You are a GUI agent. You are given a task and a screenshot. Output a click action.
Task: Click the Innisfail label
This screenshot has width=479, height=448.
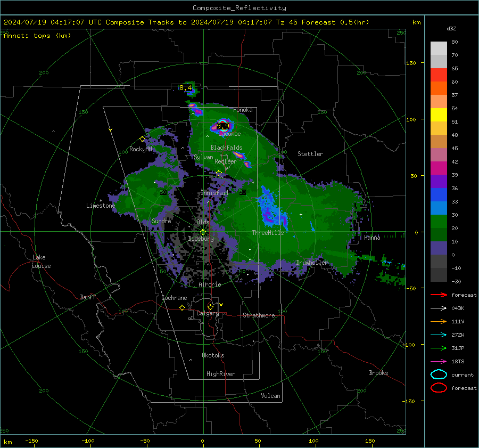point(214,193)
